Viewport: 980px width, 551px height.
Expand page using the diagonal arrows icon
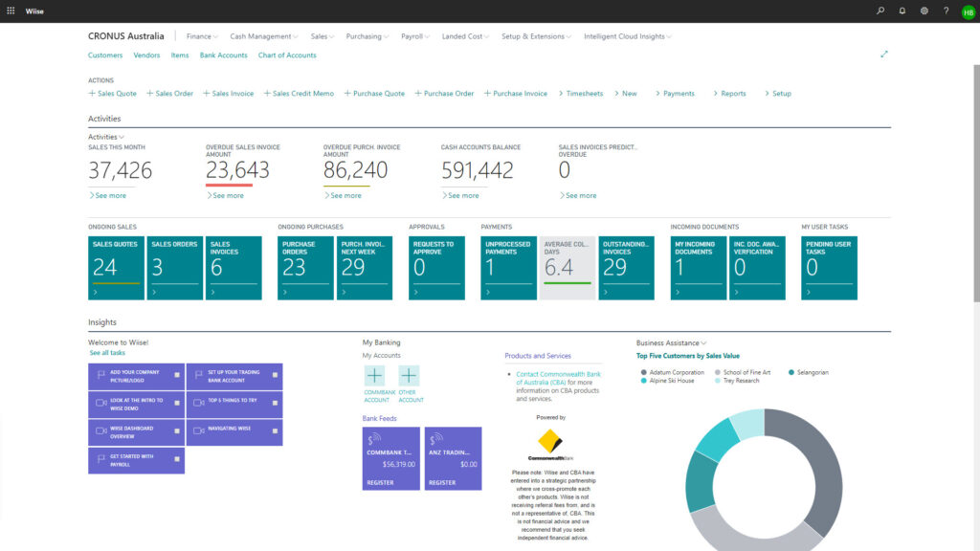[x=884, y=55]
